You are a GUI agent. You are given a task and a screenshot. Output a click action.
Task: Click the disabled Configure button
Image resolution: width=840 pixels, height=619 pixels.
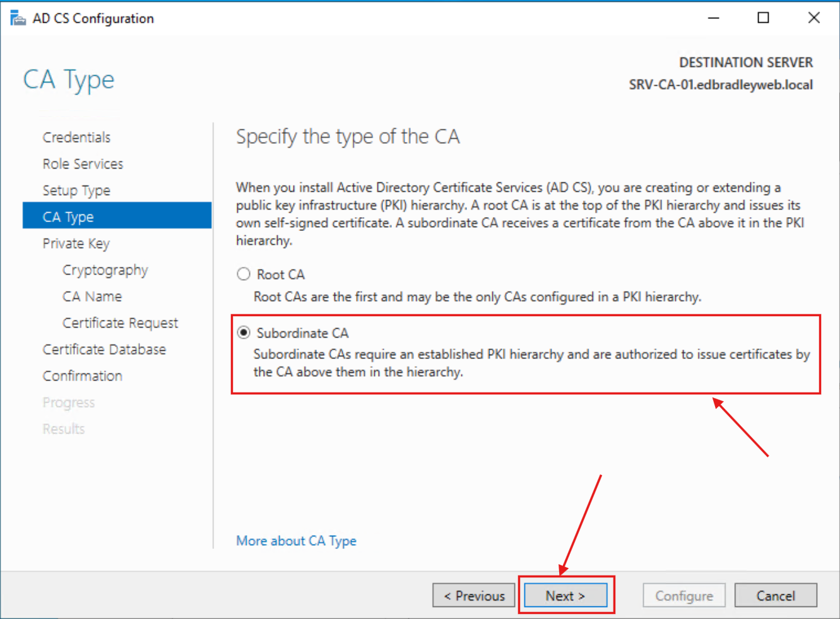[x=684, y=595]
